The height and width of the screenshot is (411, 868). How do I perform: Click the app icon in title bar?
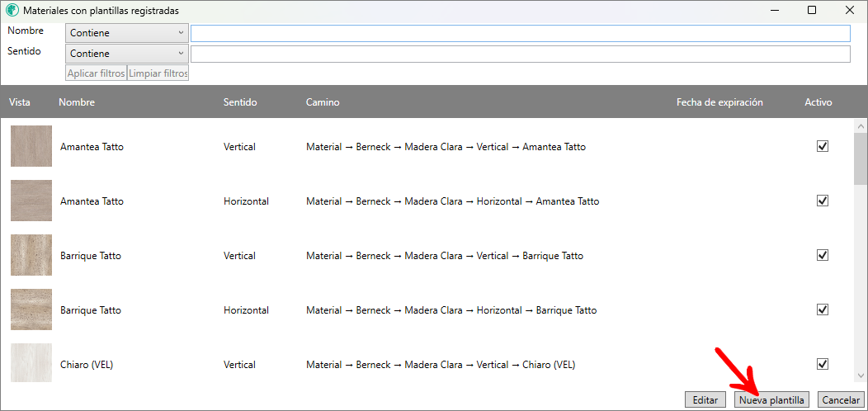(x=12, y=11)
